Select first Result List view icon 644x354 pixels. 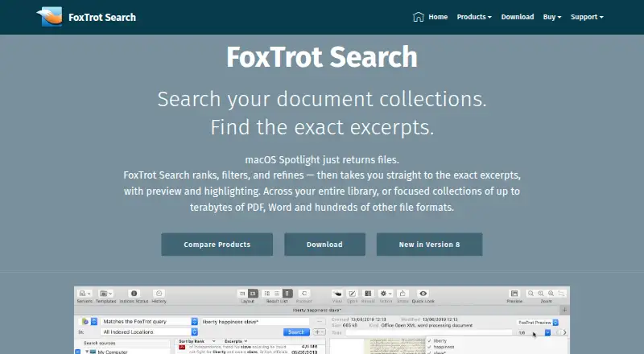tap(267, 293)
